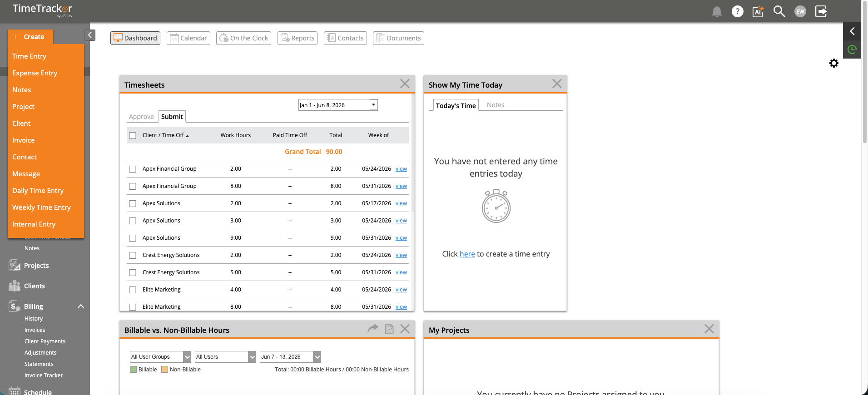Open the AI assistant icon

pos(758,11)
